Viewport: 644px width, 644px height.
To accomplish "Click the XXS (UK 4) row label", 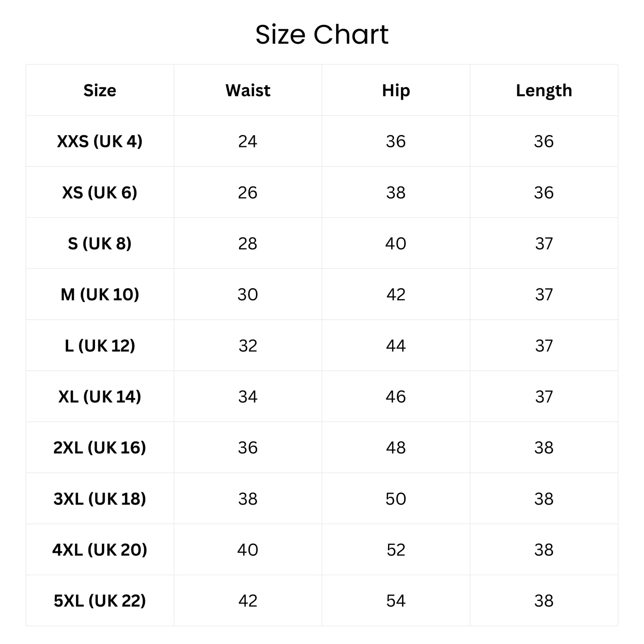I will pos(100,141).
